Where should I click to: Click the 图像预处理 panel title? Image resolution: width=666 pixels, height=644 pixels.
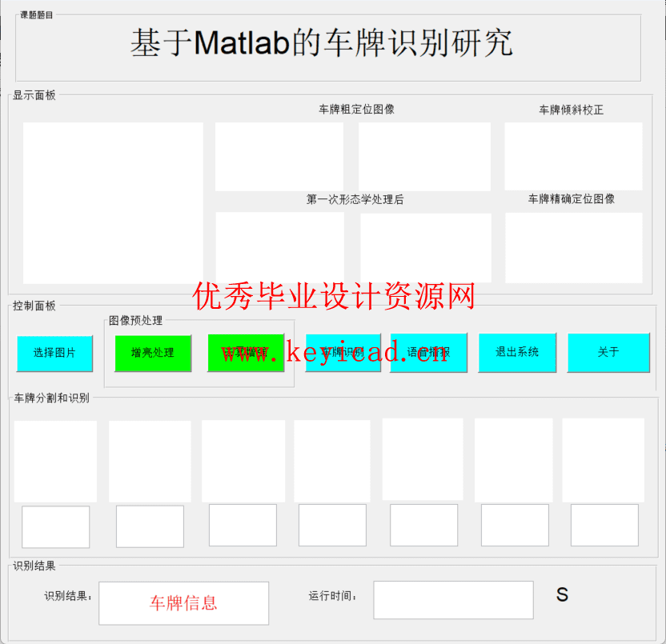point(136,321)
